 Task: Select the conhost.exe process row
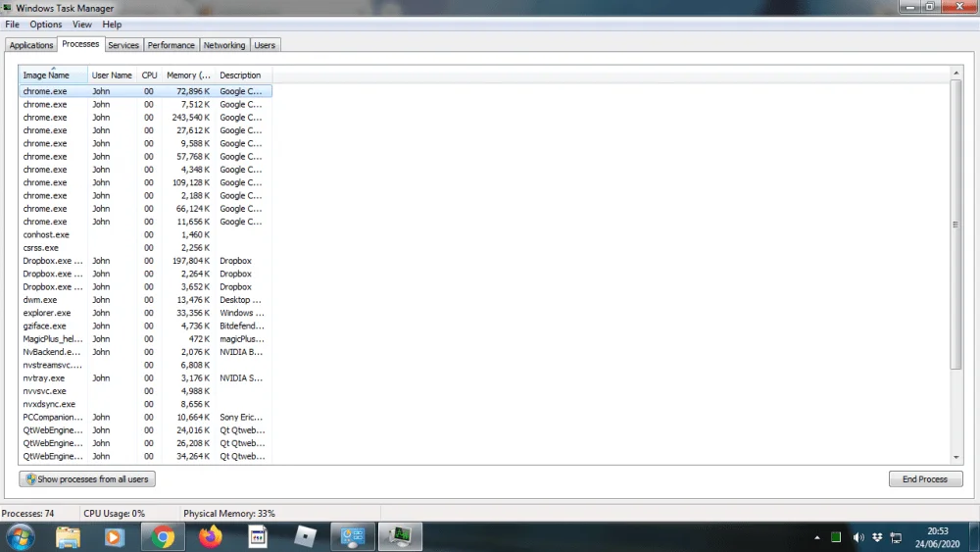point(145,235)
